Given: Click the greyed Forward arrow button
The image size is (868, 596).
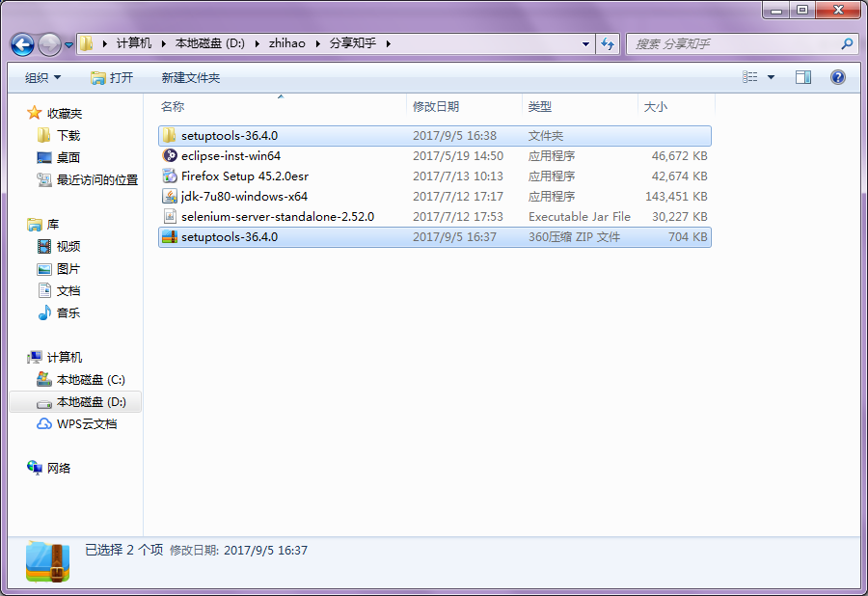Looking at the screenshot, I should click(49, 44).
